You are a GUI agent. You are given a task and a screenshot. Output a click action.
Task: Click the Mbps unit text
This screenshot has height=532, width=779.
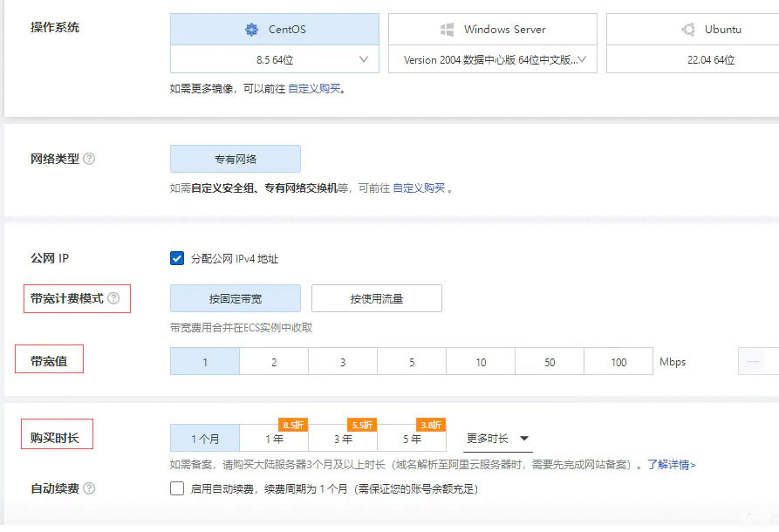click(x=673, y=362)
